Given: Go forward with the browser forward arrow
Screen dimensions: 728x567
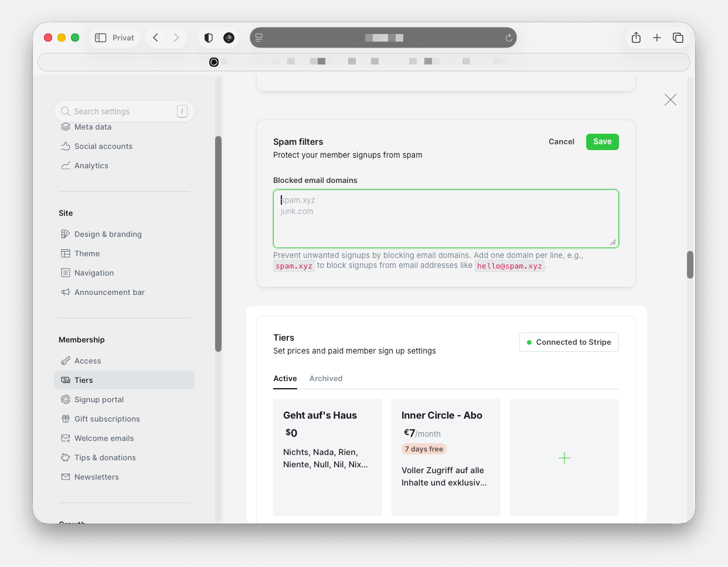Looking at the screenshot, I should click(176, 38).
